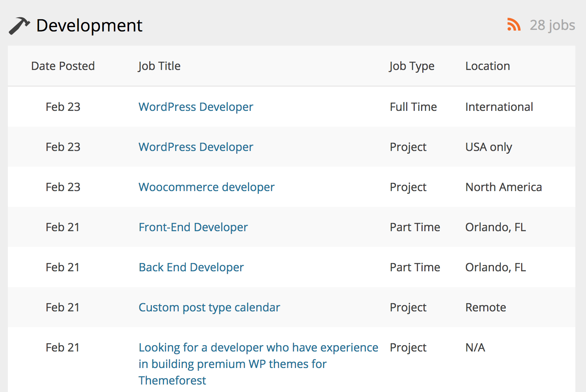The image size is (586, 392).
Task: Open the Custom post type calendar listing
Action: 209,307
